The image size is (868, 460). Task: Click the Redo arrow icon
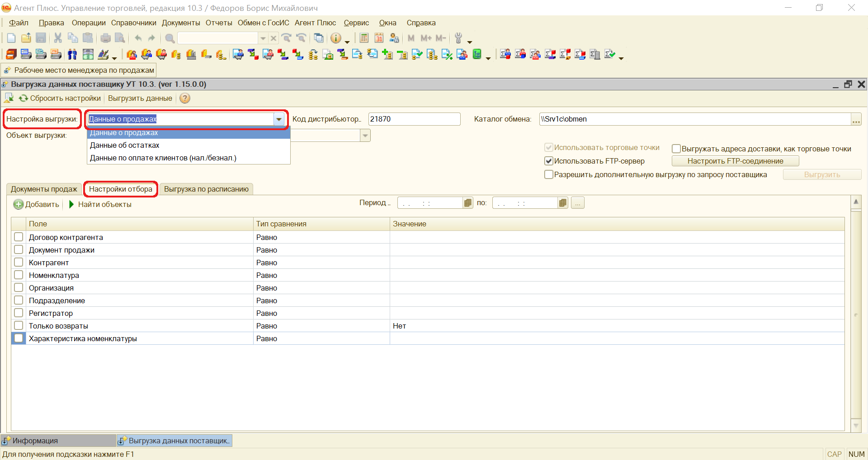(152, 38)
